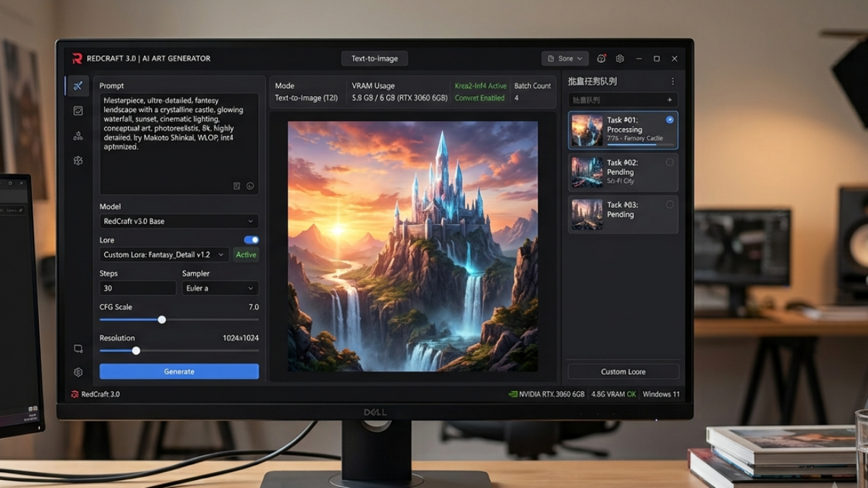Open the Task #01 fantasy castle thumbnail
This screenshot has width=868, height=488.
(x=587, y=130)
